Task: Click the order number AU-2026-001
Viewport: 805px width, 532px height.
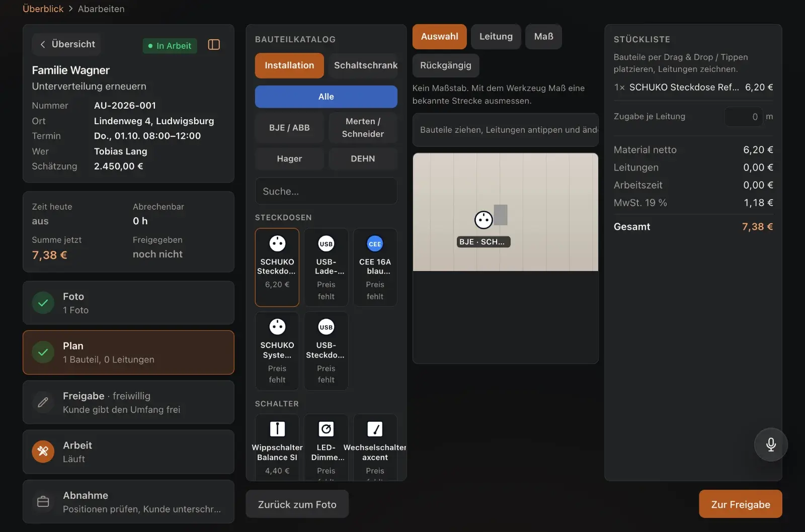Action: [x=125, y=106]
